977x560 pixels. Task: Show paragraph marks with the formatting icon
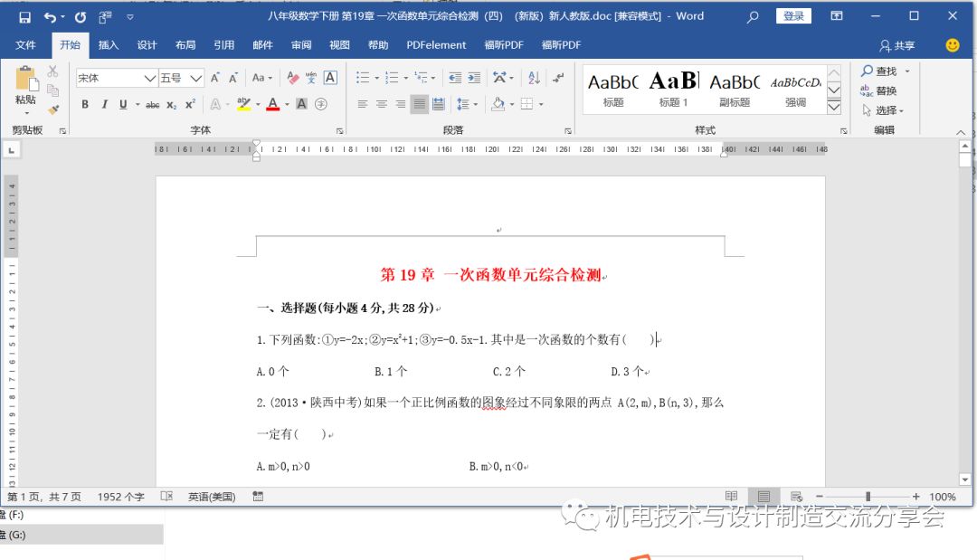pyautogui.click(x=558, y=79)
